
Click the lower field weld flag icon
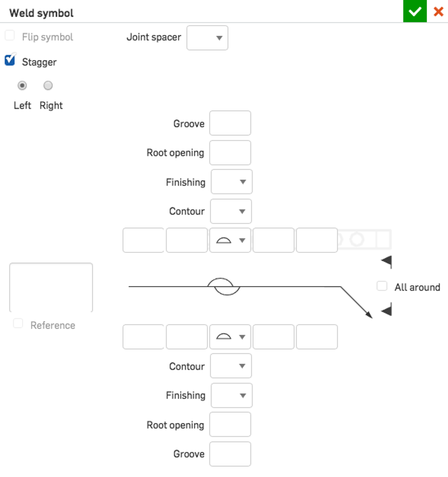[387, 310]
